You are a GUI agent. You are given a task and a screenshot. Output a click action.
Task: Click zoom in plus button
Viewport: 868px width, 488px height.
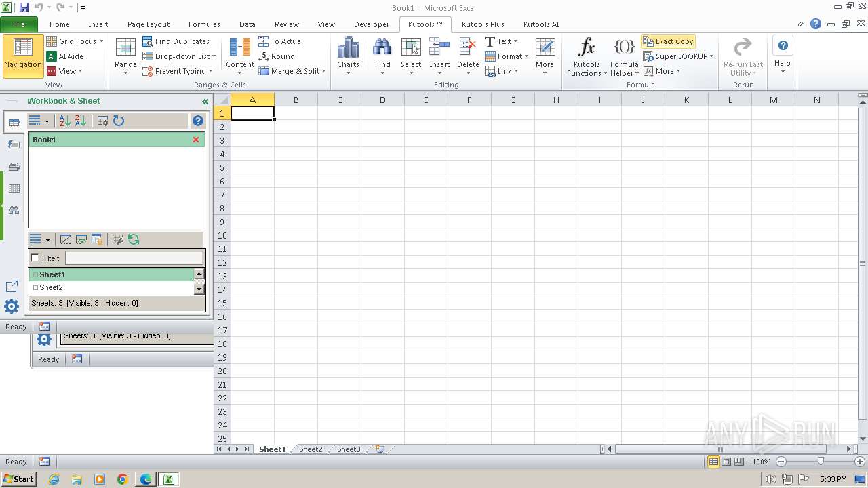860,462
